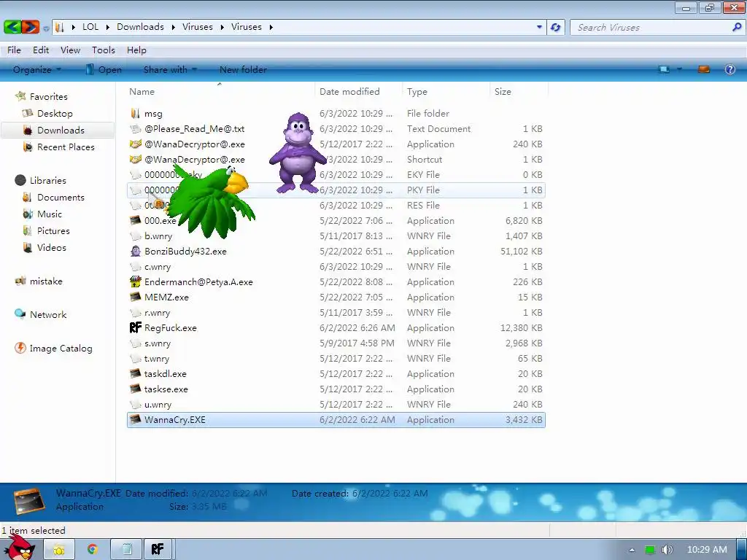Image resolution: width=747 pixels, height=560 pixels.
Task: Select Desktop in Favorites
Action: pos(55,113)
